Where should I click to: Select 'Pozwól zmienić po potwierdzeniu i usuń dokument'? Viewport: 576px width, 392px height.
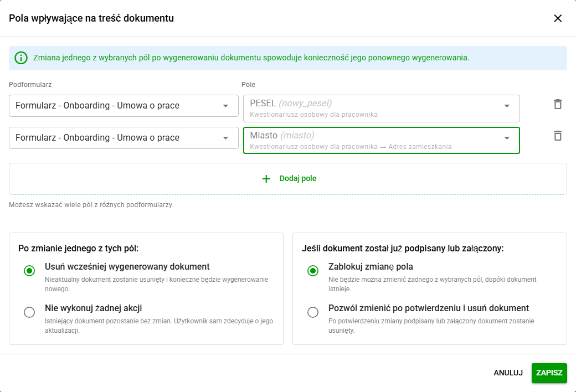pos(313,312)
